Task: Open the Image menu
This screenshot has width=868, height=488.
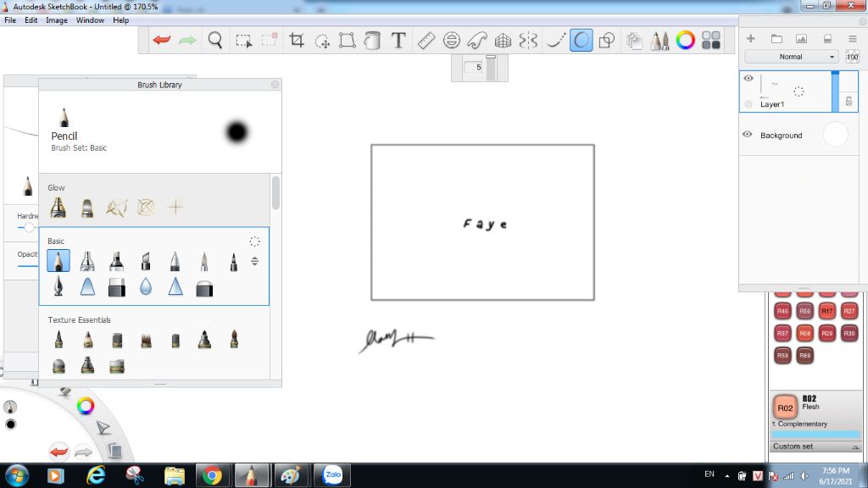Action: [x=57, y=20]
